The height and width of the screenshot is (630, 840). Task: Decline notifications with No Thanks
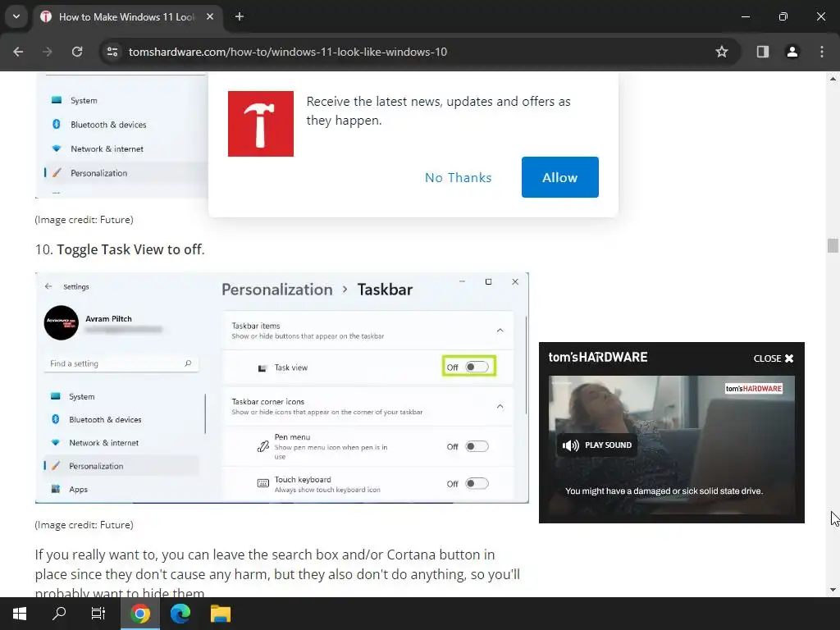point(458,177)
